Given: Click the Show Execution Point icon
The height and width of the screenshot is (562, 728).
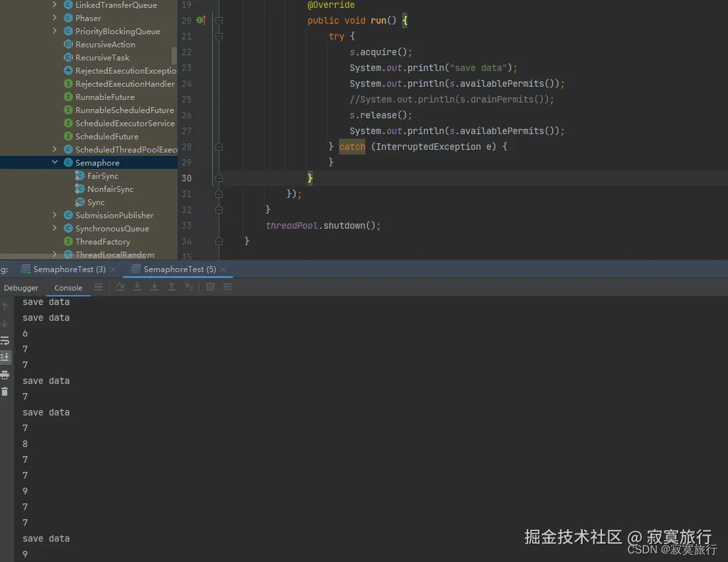Looking at the screenshot, I should coord(99,287).
